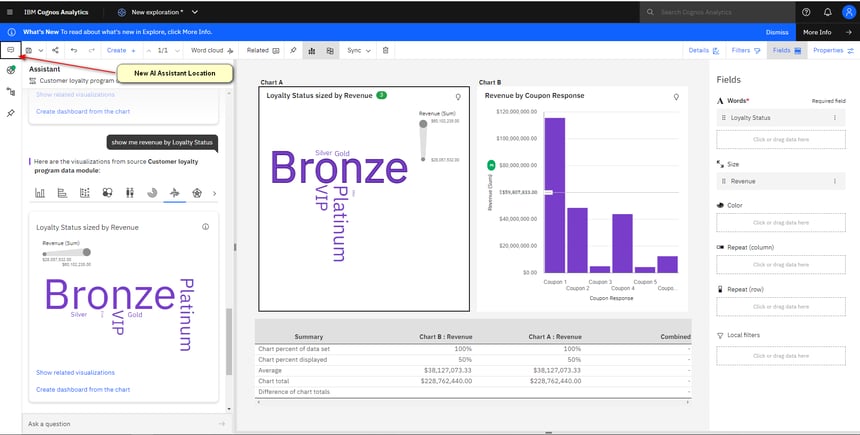Click the Repeat (column) drop zone

point(780,264)
